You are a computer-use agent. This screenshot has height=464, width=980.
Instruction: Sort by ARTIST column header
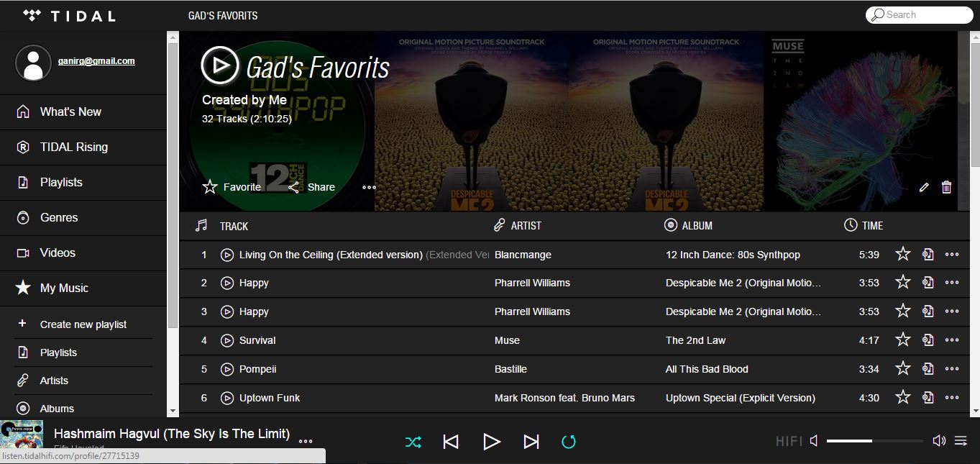[x=526, y=226]
